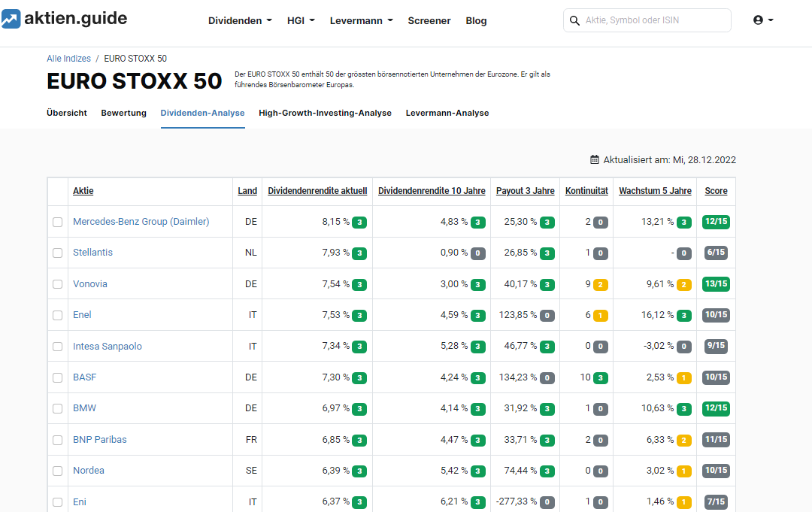Sort table by Score column

717,190
